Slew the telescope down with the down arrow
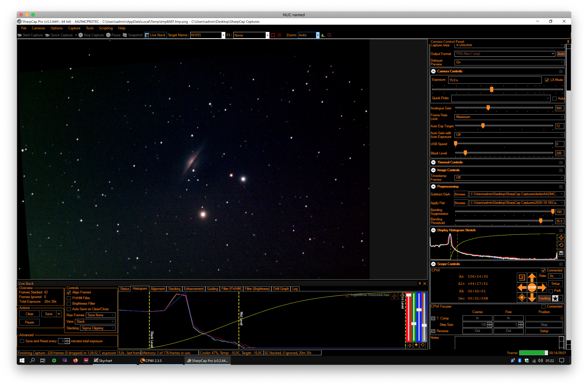 (532, 297)
